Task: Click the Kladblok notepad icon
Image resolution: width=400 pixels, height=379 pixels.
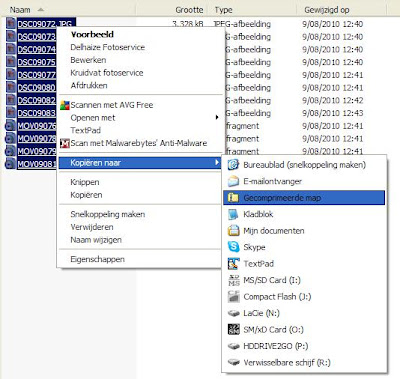Action: (x=233, y=214)
